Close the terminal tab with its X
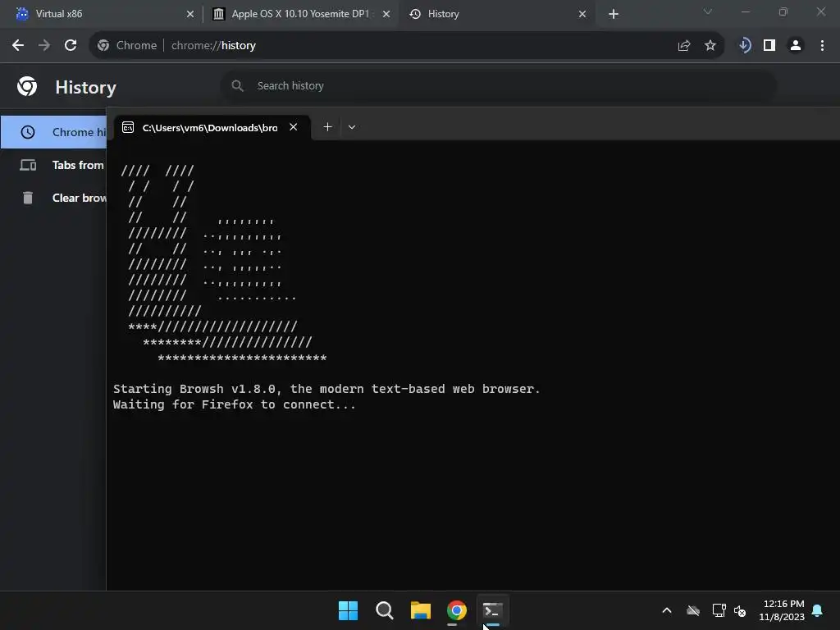The image size is (840, 630). click(x=293, y=127)
